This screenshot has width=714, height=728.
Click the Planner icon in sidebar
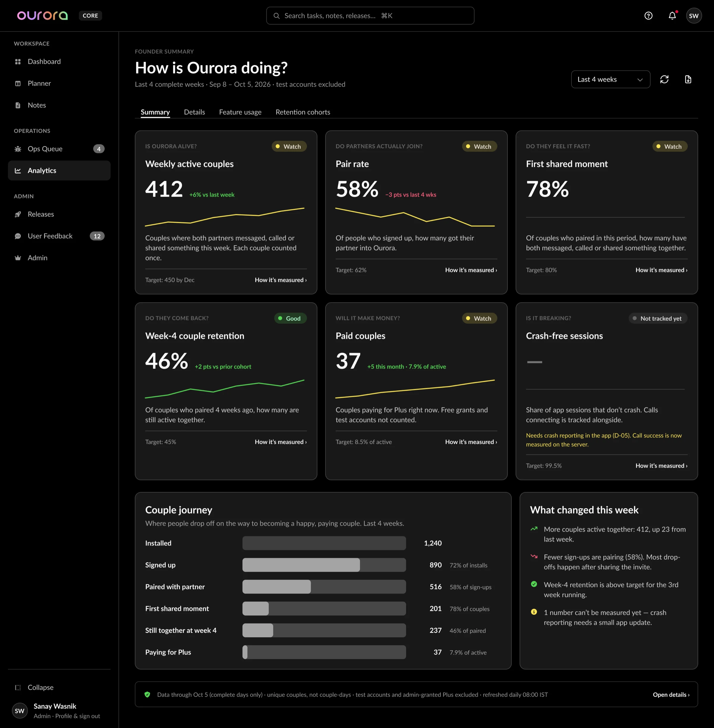[18, 83]
